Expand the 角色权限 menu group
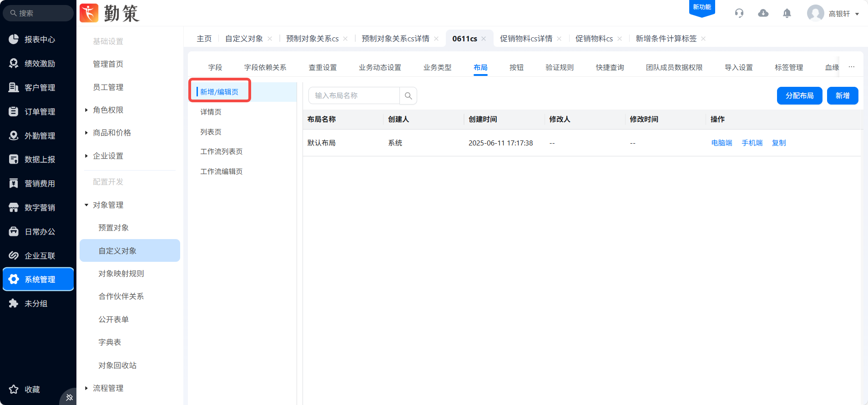The width and height of the screenshot is (868, 405). 108,110
